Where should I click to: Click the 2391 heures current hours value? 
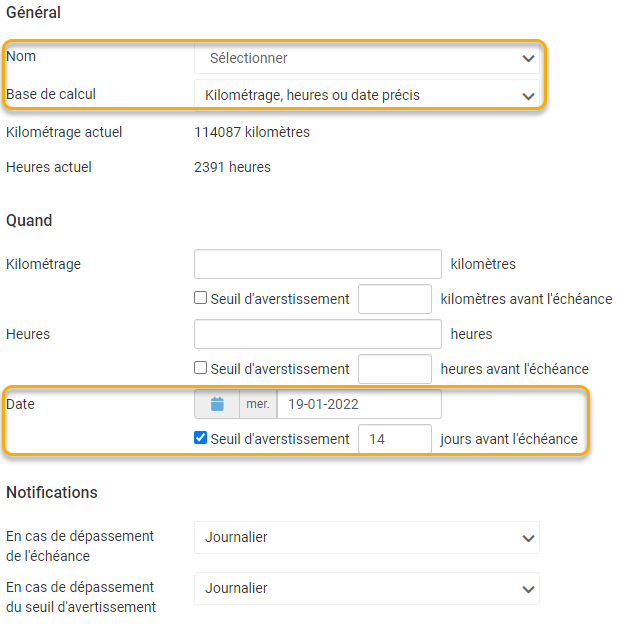(x=232, y=167)
